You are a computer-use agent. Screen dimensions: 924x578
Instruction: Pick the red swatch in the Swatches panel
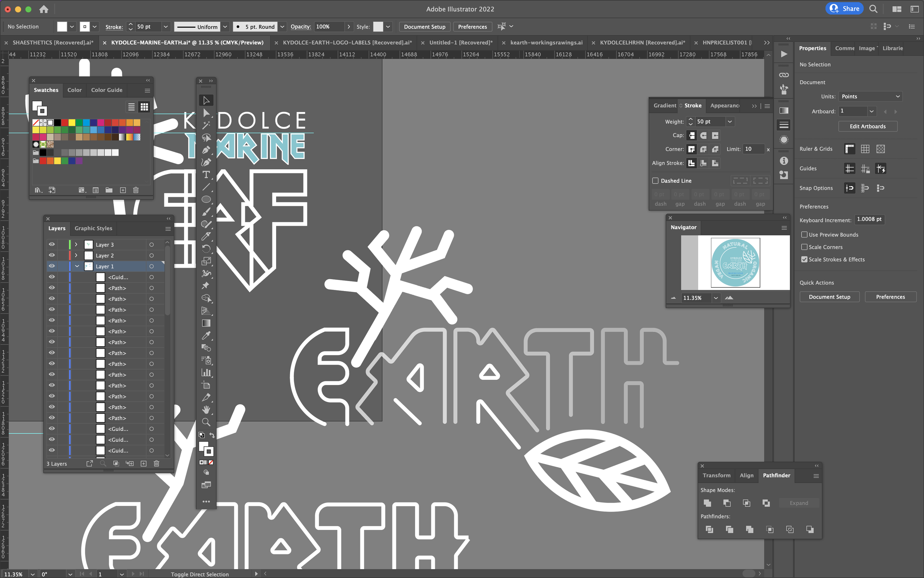pyautogui.click(x=65, y=122)
